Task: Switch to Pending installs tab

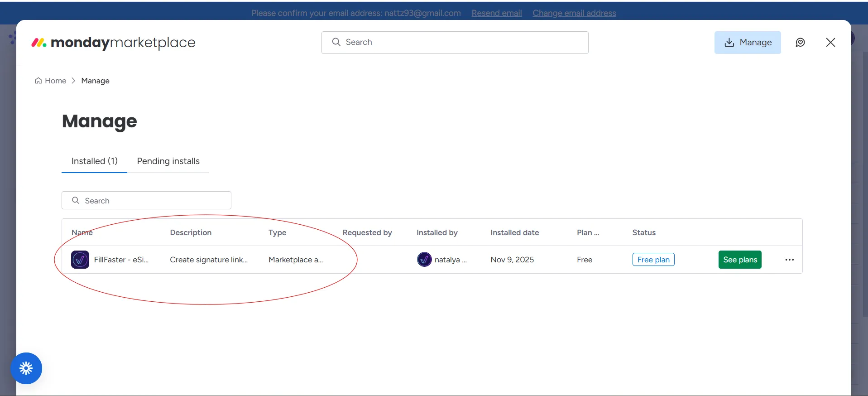Action: click(x=168, y=161)
